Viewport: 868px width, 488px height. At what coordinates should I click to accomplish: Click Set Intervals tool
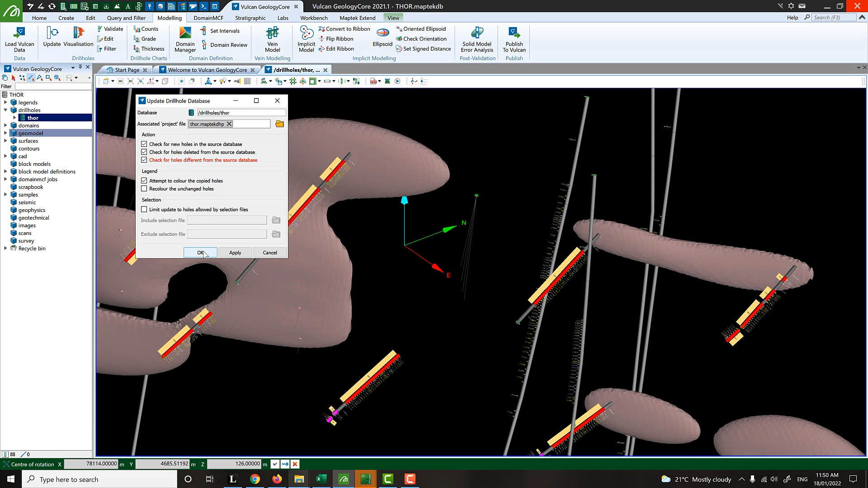pyautogui.click(x=220, y=31)
